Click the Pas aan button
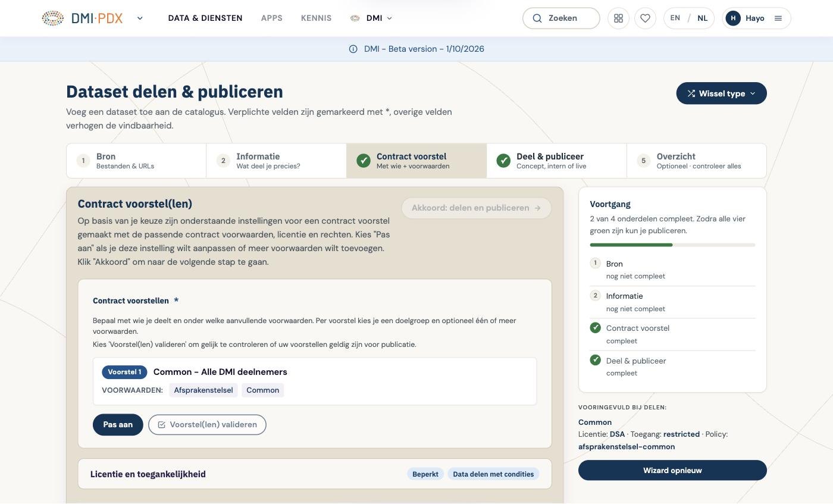 pyautogui.click(x=118, y=425)
